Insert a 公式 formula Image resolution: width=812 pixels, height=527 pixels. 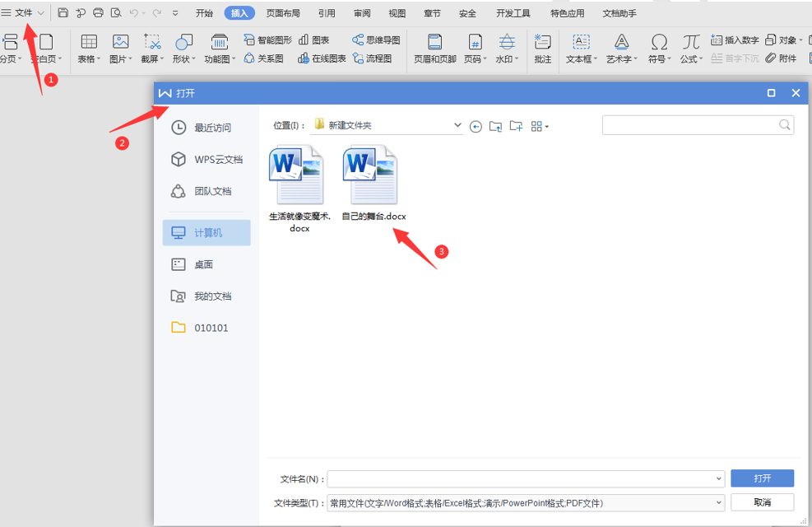pyautogui.click(x=691, y=49)
